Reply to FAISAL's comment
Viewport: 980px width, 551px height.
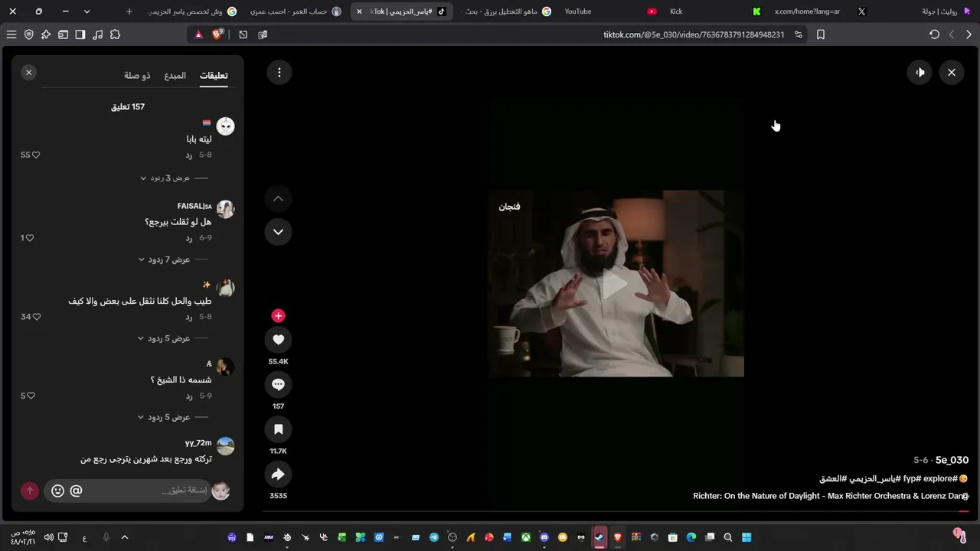point(189,238)
